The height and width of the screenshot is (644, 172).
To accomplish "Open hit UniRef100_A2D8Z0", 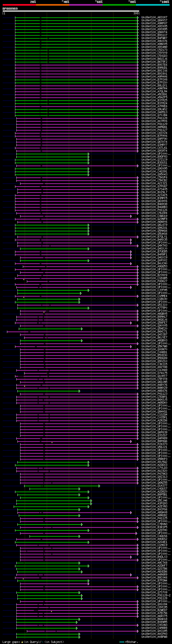I will pos(154,491).
